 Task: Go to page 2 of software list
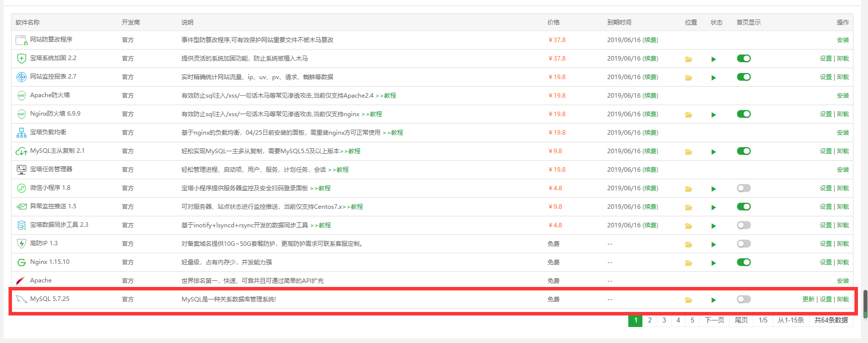tap(650, 320)
